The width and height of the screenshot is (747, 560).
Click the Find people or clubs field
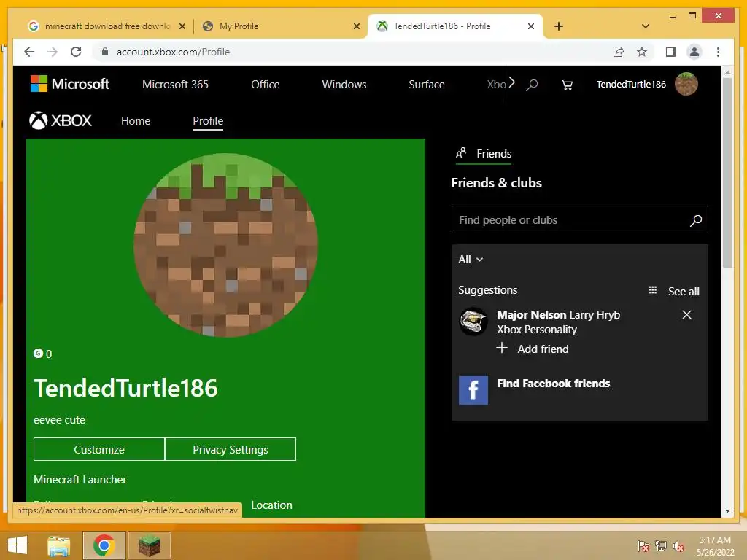(579, 219)
